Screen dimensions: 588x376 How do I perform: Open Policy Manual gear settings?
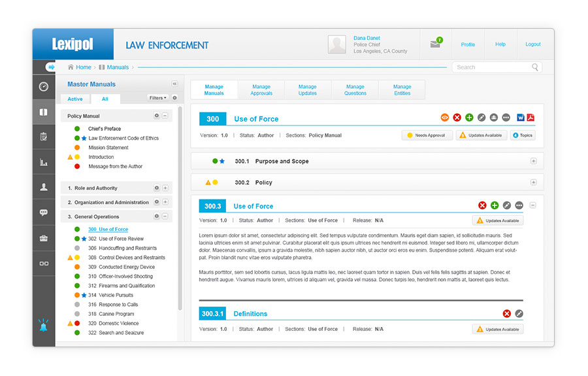pyautogui.click(x=157, y=116)
